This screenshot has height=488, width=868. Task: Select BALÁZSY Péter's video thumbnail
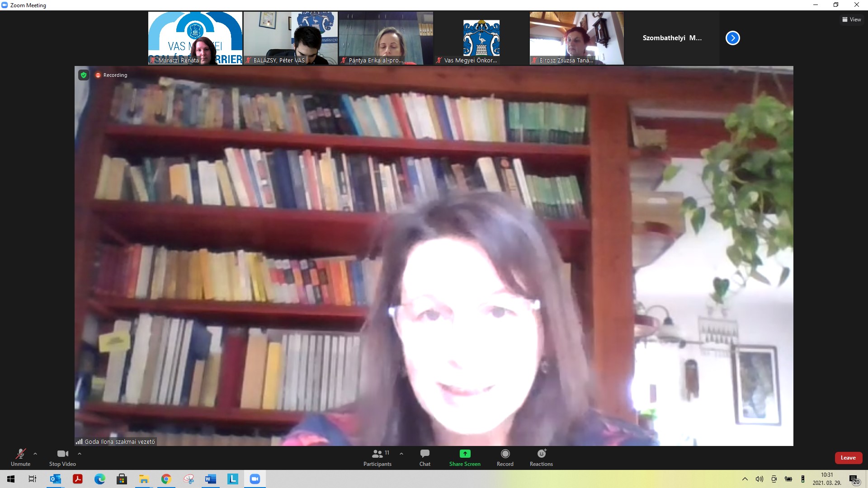[x=291, y=38]
